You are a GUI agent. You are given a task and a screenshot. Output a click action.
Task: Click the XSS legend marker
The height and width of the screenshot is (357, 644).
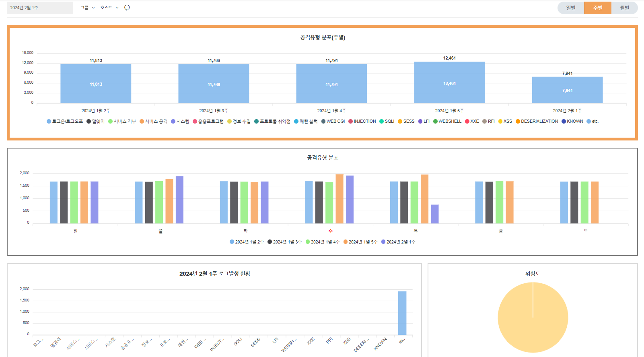500,121
